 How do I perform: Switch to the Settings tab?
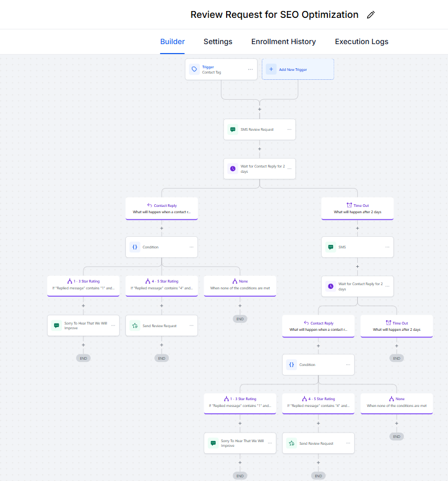coord(218,41)
